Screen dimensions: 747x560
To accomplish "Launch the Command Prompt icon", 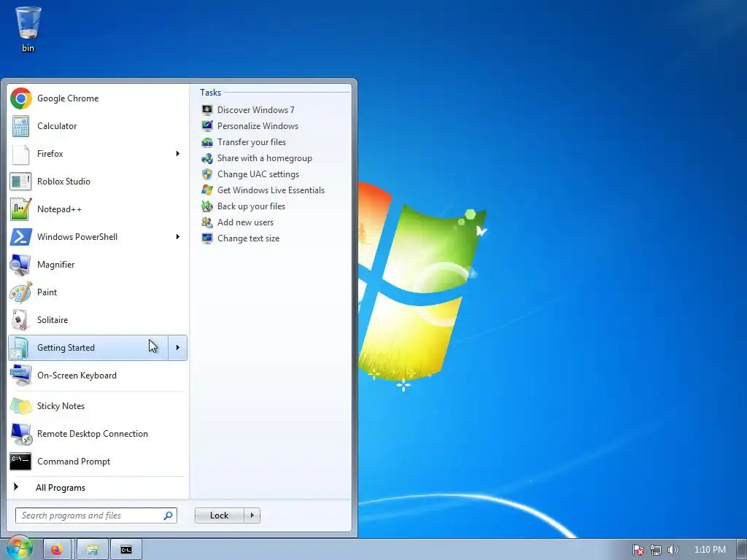I will [x=21, y=462].
